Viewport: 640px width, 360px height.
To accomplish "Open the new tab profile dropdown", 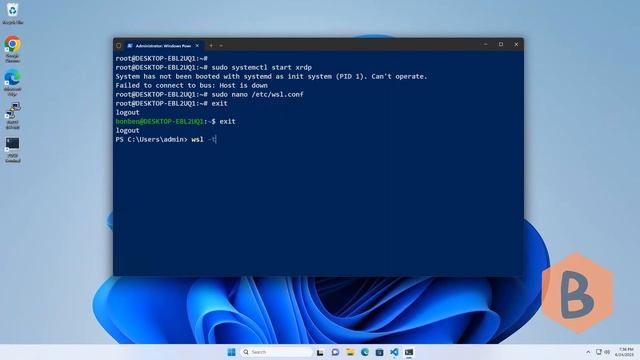I will (221, 46).
